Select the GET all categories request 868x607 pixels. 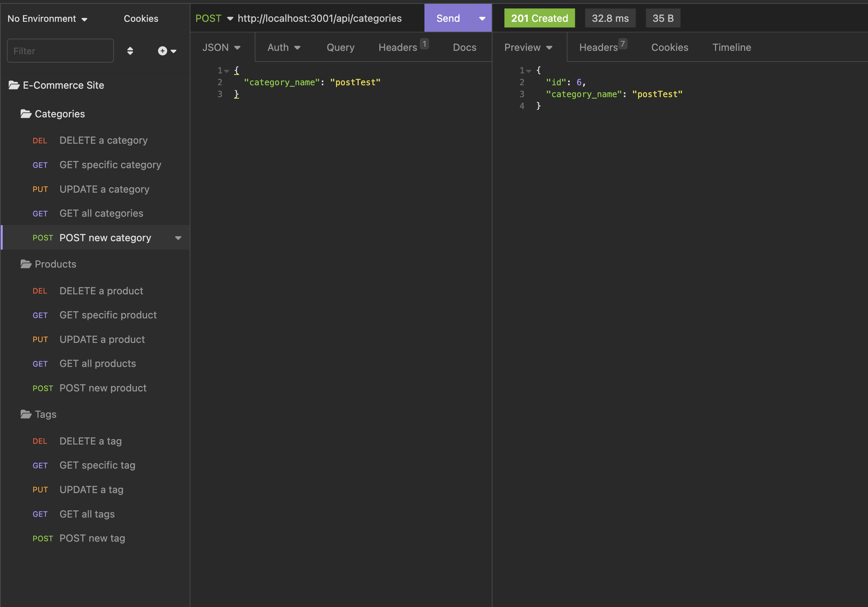coord(101,213)
